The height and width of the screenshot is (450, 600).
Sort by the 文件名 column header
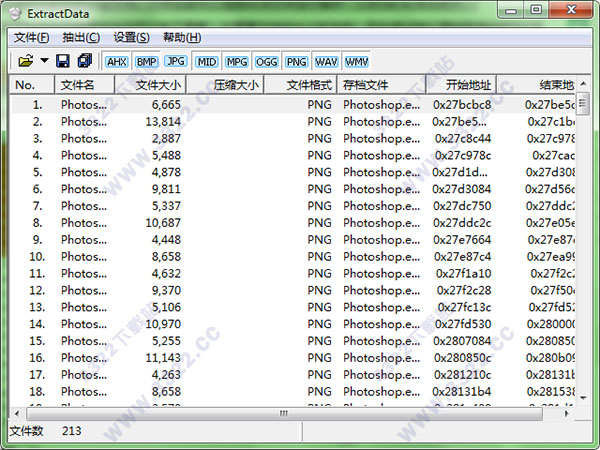[x=84, y=85]
